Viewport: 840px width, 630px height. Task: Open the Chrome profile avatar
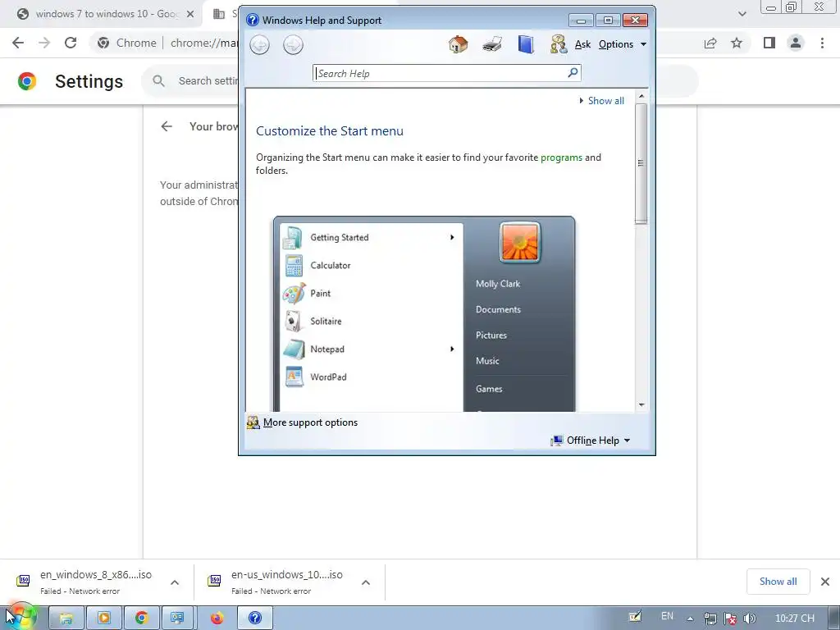796,43
